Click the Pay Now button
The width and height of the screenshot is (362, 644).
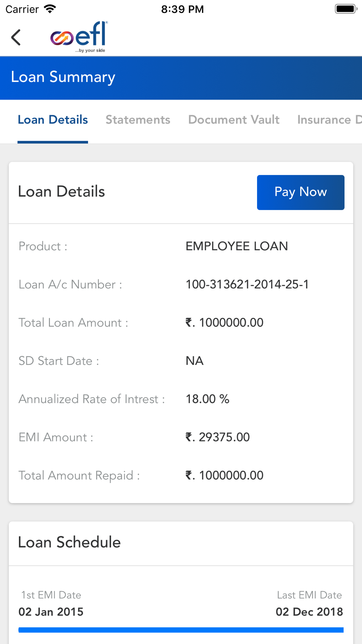[x=300, y=192]
